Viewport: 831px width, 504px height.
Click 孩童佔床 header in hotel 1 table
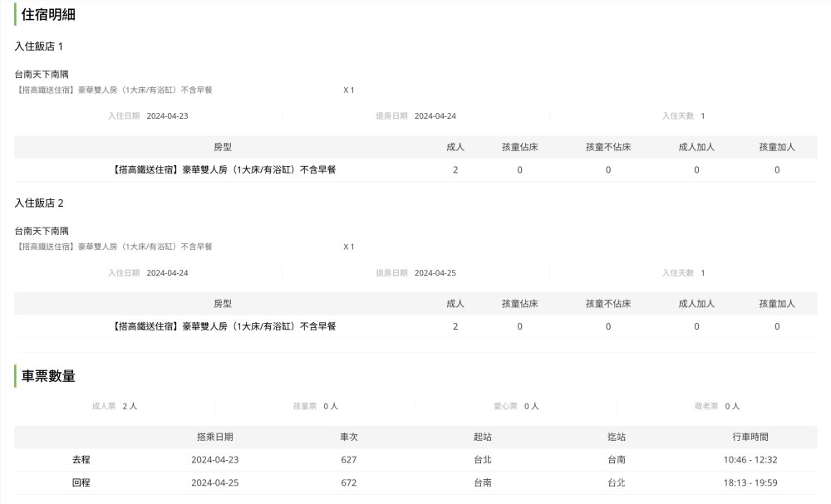pyautogui.click(x=519, y=147)
